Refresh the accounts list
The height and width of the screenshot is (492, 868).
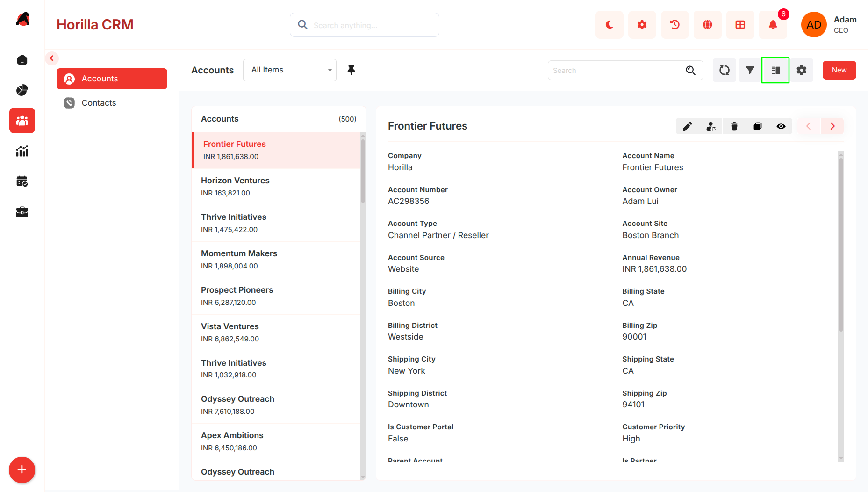[725, 70]
